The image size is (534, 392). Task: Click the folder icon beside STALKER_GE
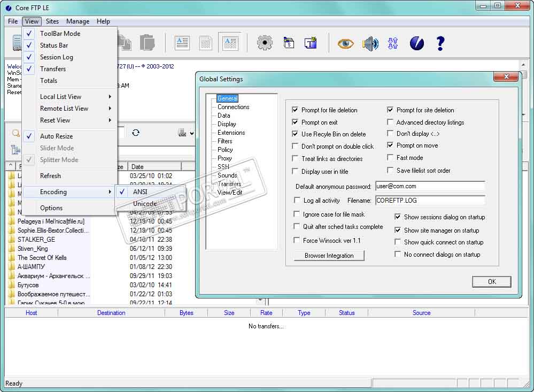(12, 239)
